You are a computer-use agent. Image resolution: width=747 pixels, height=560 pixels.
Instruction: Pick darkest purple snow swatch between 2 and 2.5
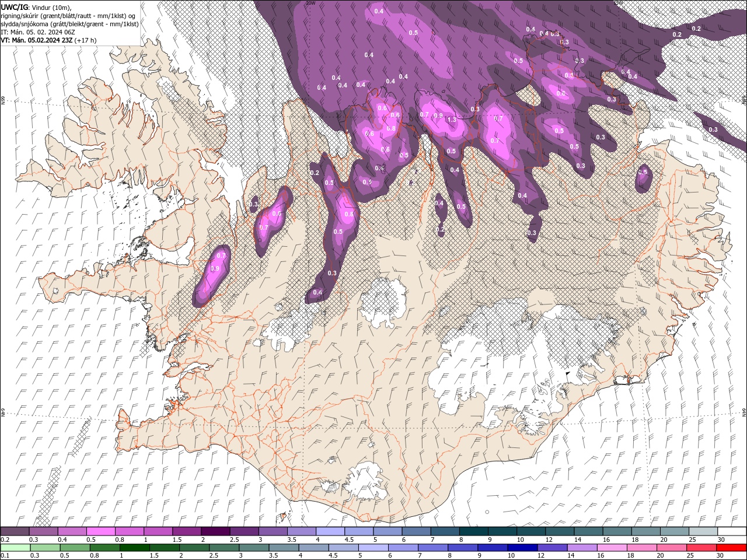(215, 531)
